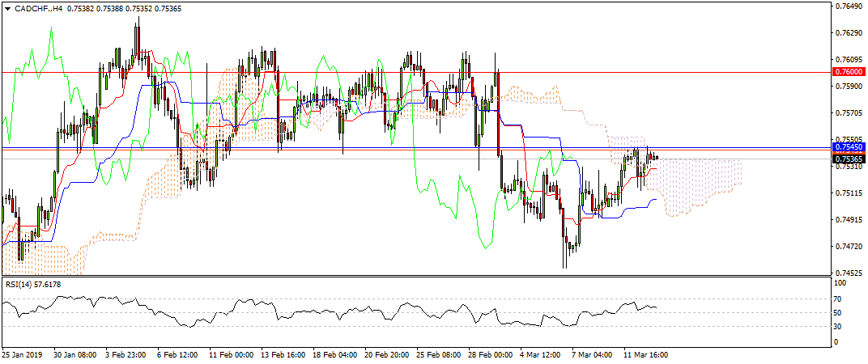Click the black 0.75365 current price tag
The height and width of the screenshot is (364, 868).
point(849,159)
